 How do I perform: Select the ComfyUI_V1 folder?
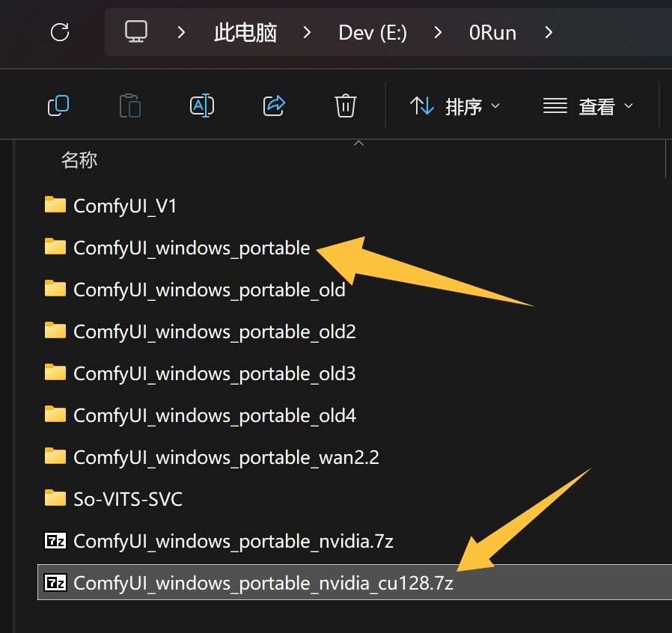(125, 206)
